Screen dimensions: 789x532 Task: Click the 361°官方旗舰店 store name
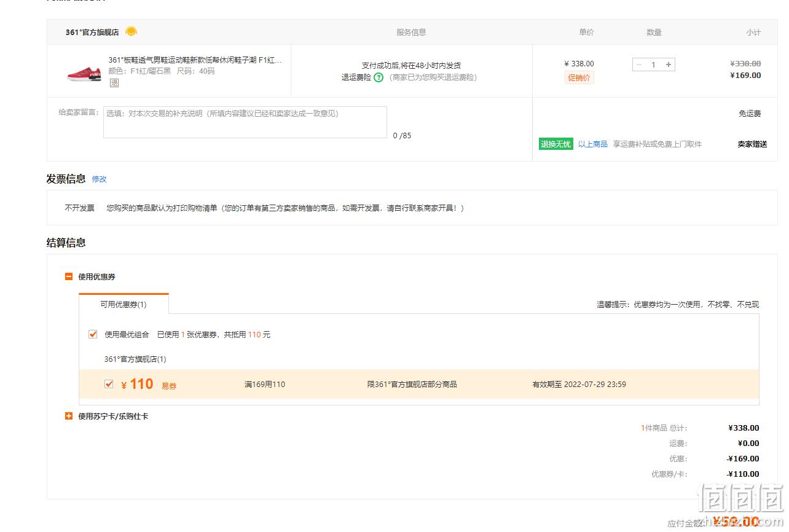(92, 33)
